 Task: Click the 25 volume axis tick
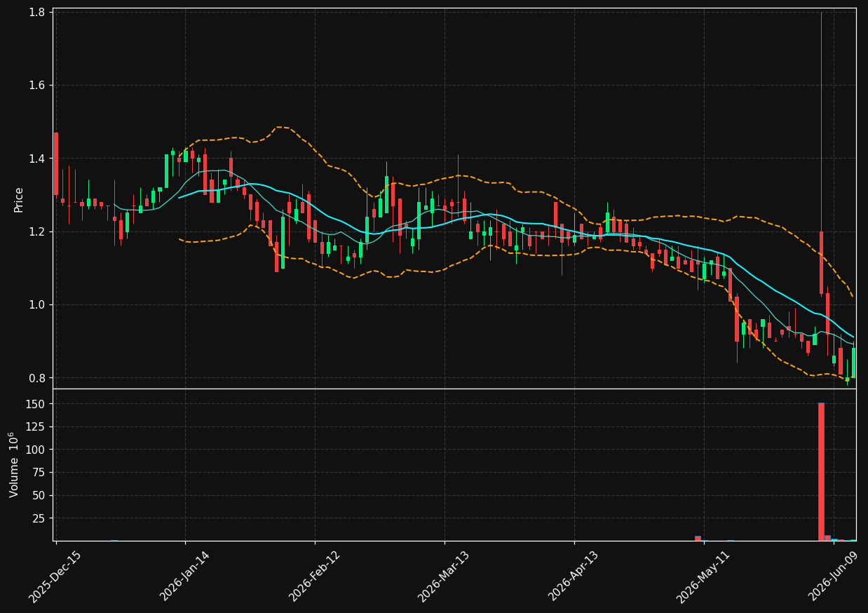[40, 518]
